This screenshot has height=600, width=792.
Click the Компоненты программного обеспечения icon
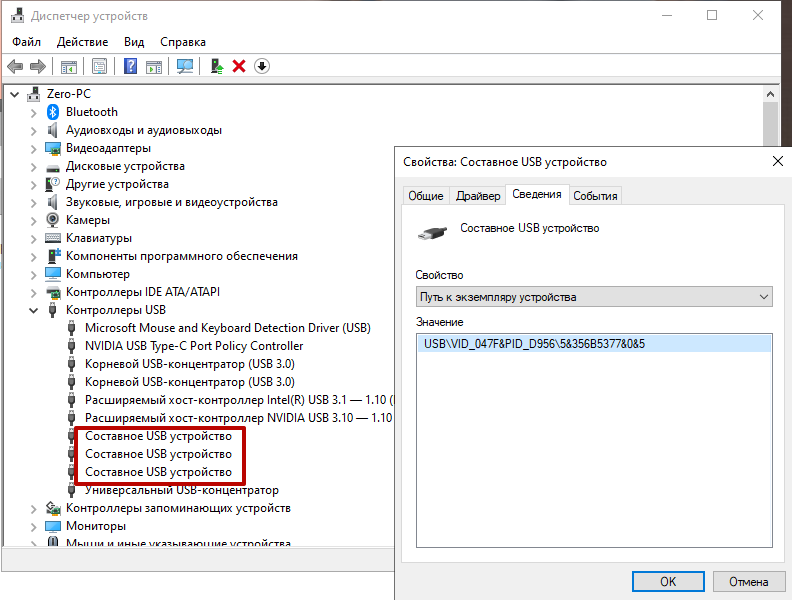53,256
